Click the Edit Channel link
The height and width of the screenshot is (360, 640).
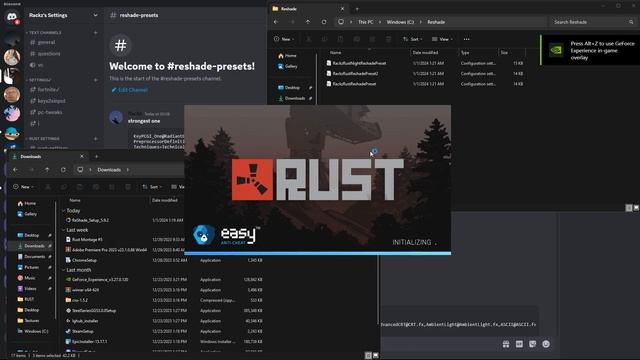[x=130, y=90]
